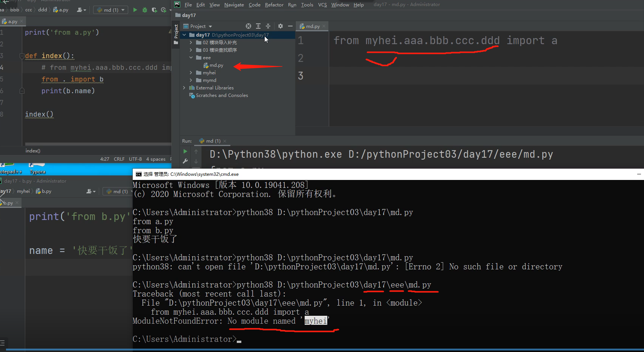Open the user/account dropdown in a.py window

(81, 10)
